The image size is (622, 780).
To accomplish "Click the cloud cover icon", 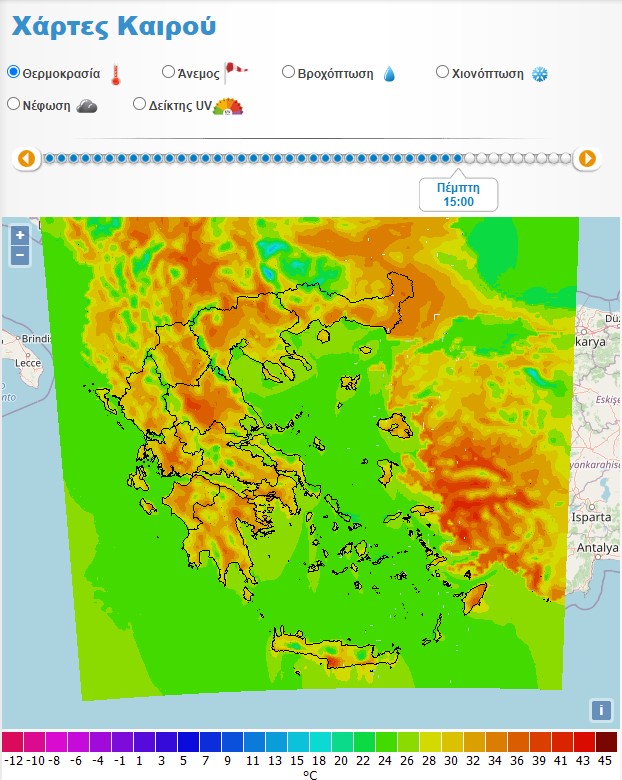I will tap(87, 105).
